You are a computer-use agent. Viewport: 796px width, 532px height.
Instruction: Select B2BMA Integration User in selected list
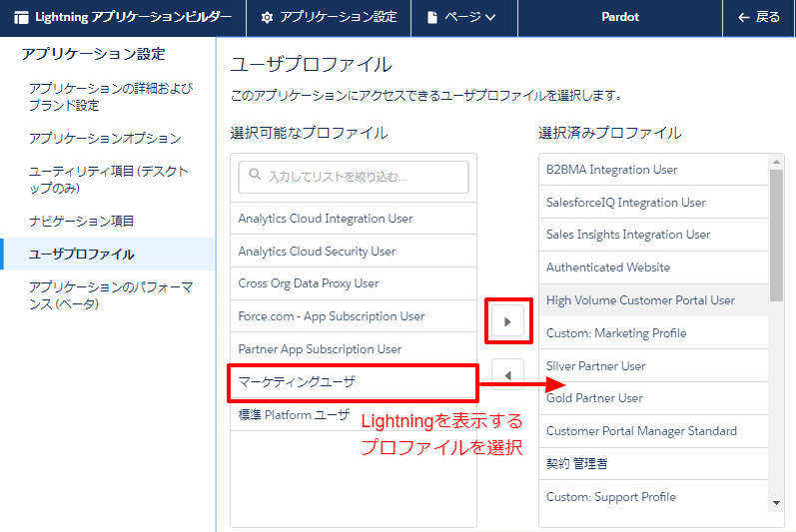click(x=653, y=170)
